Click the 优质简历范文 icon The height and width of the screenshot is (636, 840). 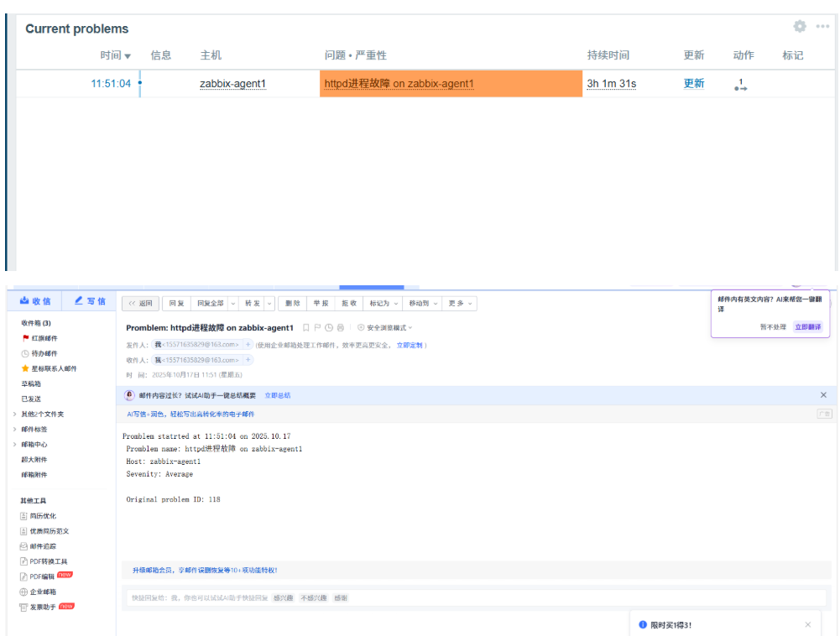[23, 531]
